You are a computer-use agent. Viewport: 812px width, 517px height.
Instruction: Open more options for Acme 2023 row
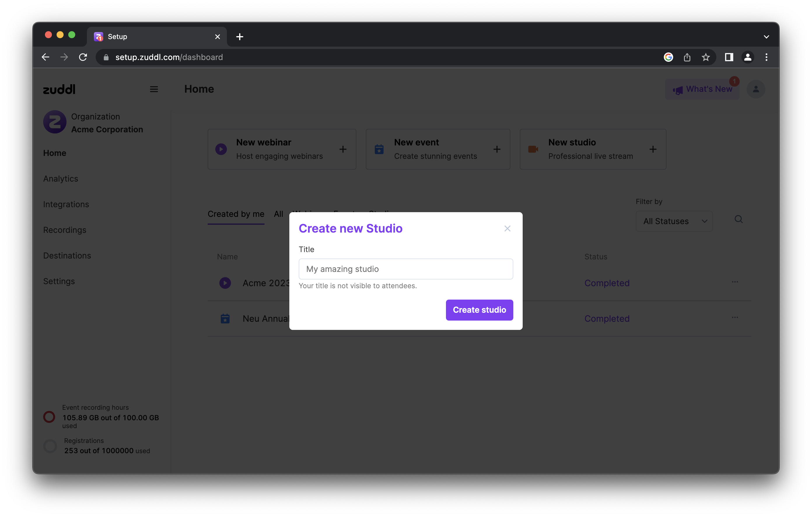click(x=735, y=282)
